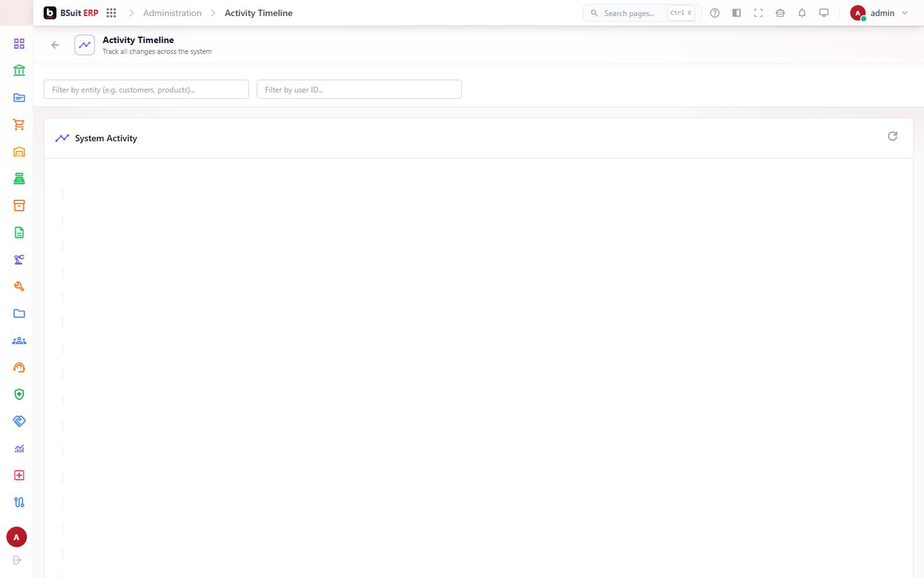Viewport: 924px width, 578px height.
Task: Go back using the left arrow
Action: 55,45
